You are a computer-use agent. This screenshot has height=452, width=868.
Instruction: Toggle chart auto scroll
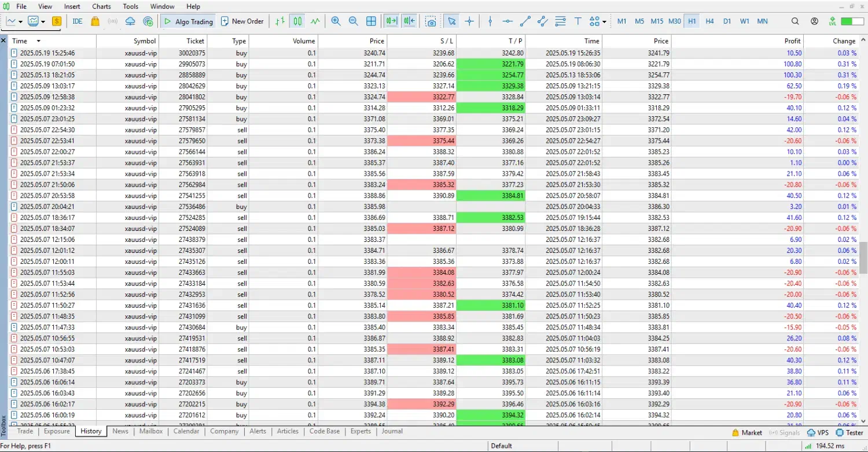pyautogui.click(x=392, y=21)
